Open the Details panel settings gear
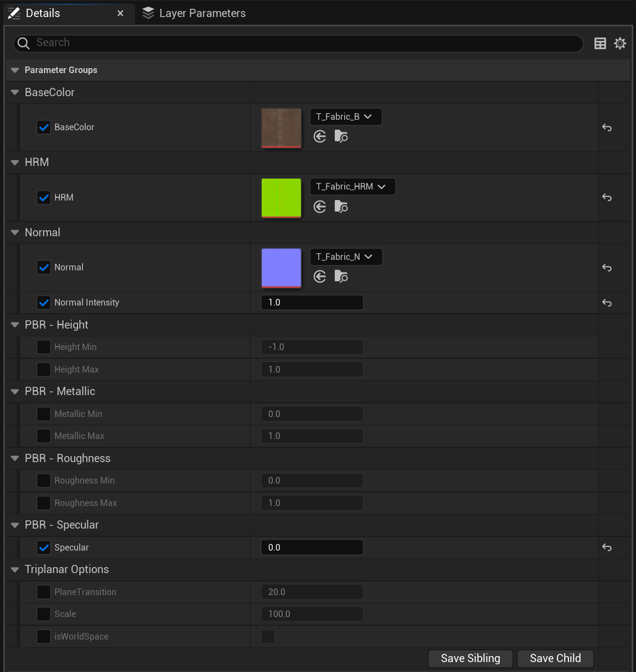The height and width of the screenshot is (672, 636). click(x=620, y=43)
